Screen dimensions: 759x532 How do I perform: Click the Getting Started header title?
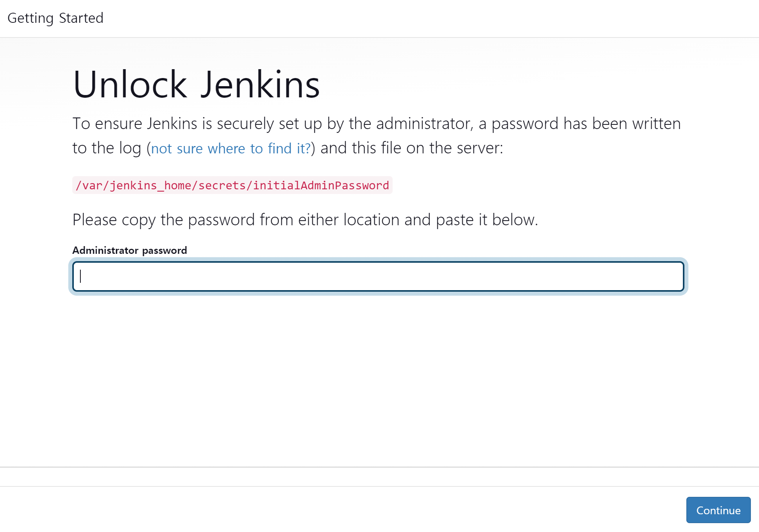click(55, 18)
